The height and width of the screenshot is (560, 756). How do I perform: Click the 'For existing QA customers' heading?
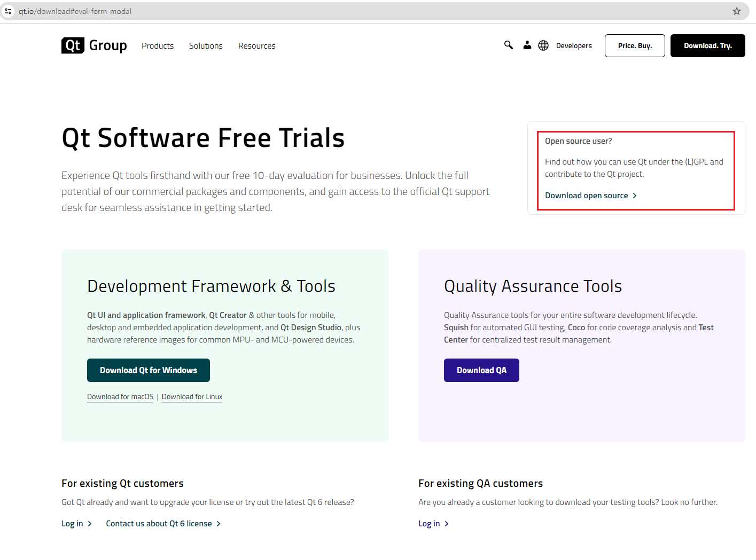tap(480, 484)
